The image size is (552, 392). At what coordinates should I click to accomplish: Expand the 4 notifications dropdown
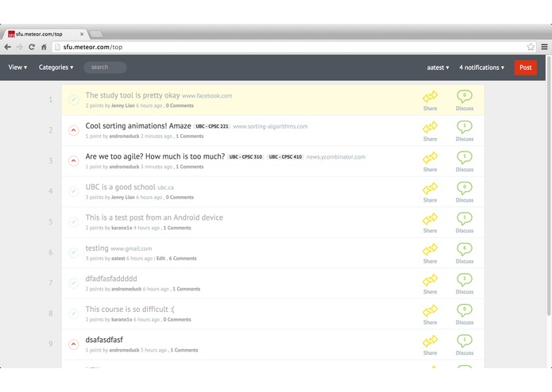[481, 67]
